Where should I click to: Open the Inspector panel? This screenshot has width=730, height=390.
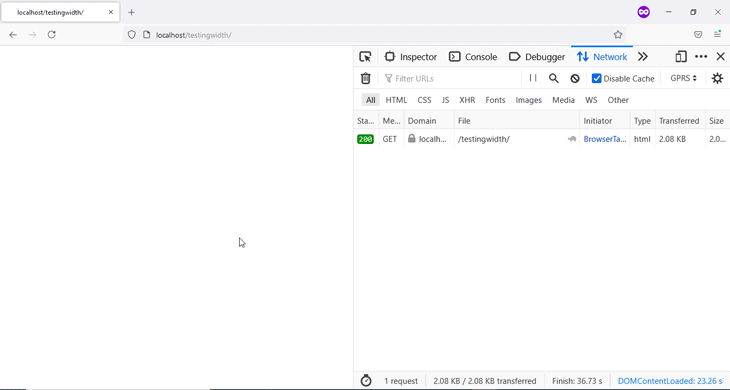pyautogui.click(x=411, y=57)
